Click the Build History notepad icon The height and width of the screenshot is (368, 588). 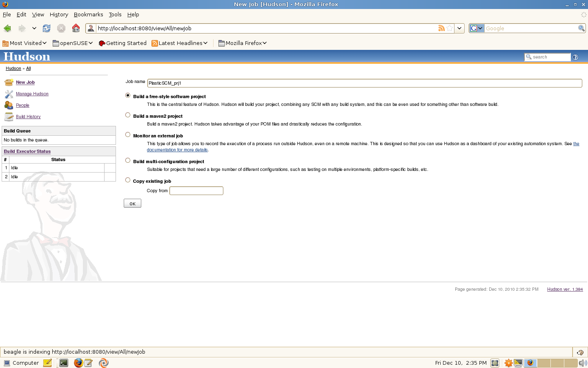[x=9, y=117]
